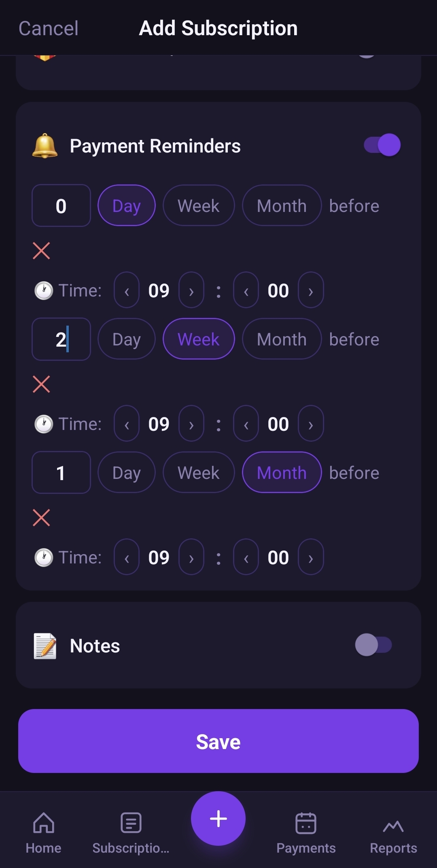Select Month for the first reminder
This screenshot has height=868, width=437.
pyautogui.click(x=281, y=205)
